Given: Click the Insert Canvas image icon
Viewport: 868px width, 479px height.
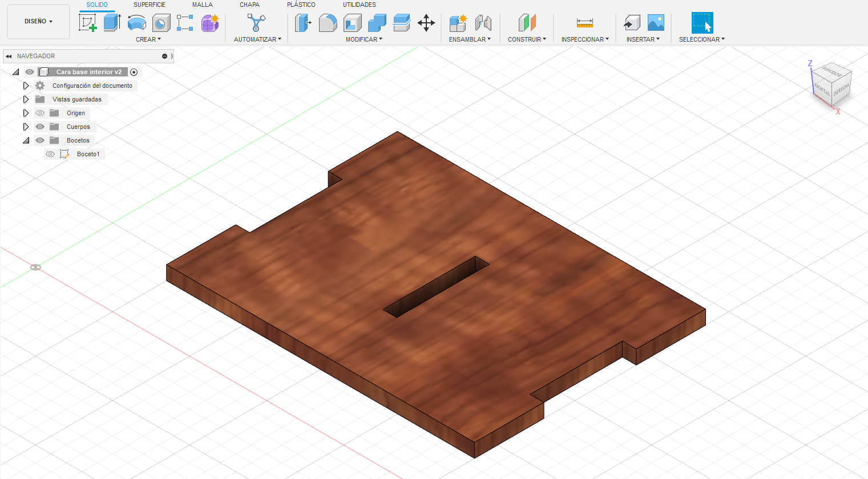Looking at the screenshot, I should click(656, 23).
